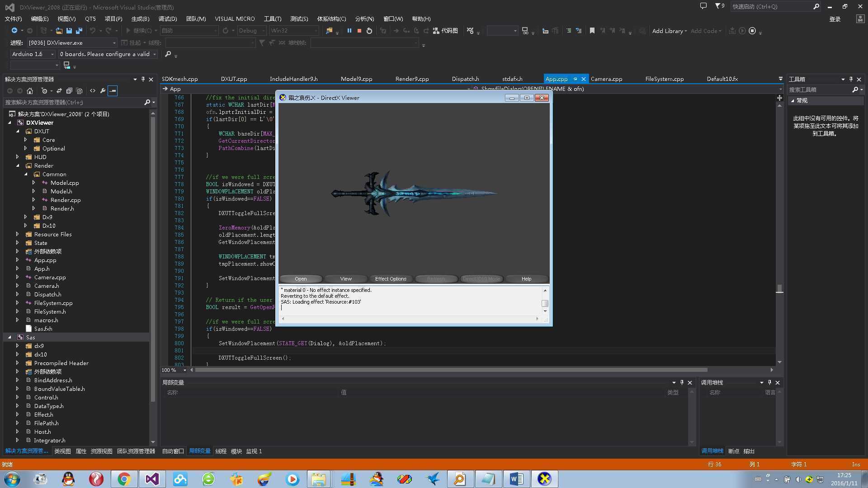Collapse the DXUT folder in solution tree
Screen dimensions: 868x488
point(18,131)
